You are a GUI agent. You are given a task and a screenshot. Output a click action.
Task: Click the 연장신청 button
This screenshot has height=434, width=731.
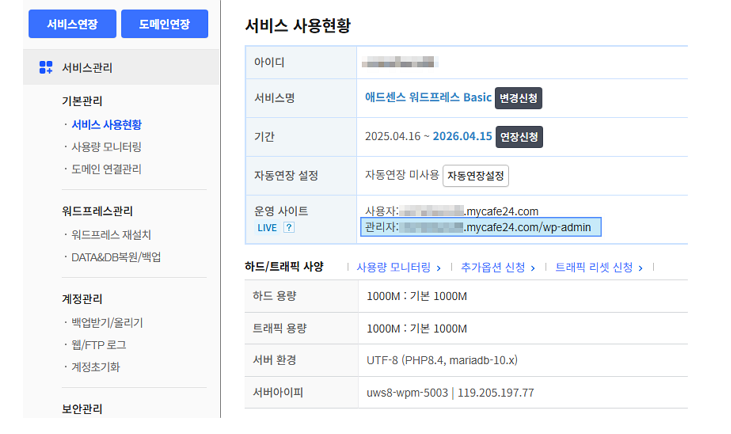(x=519, y=137)
